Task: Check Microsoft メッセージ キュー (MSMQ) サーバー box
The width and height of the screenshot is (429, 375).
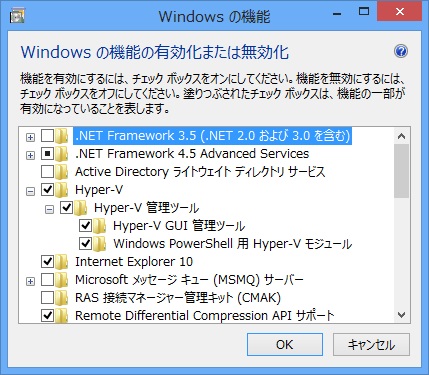Action: click(x=47, y=280)
